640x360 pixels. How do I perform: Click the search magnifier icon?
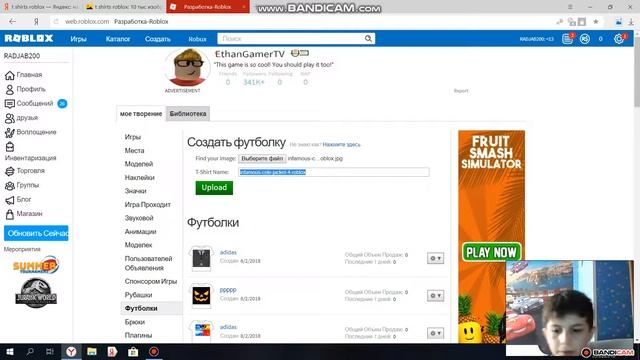click(x=368, y=38)
